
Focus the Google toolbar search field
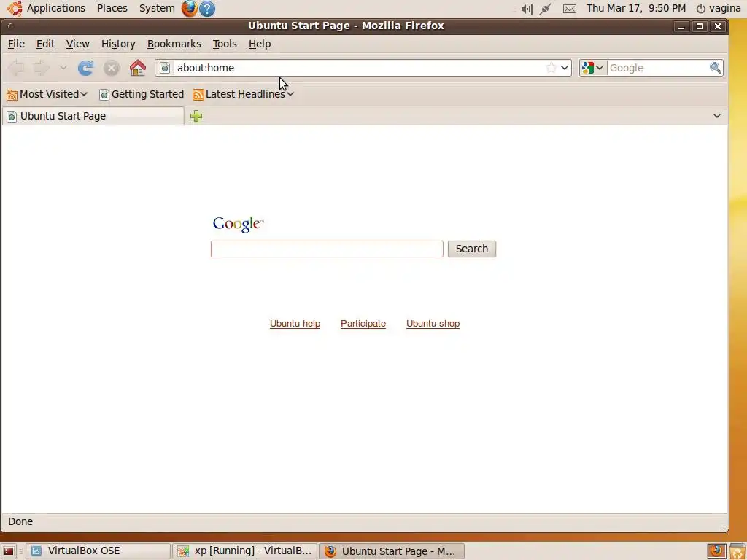658,68
